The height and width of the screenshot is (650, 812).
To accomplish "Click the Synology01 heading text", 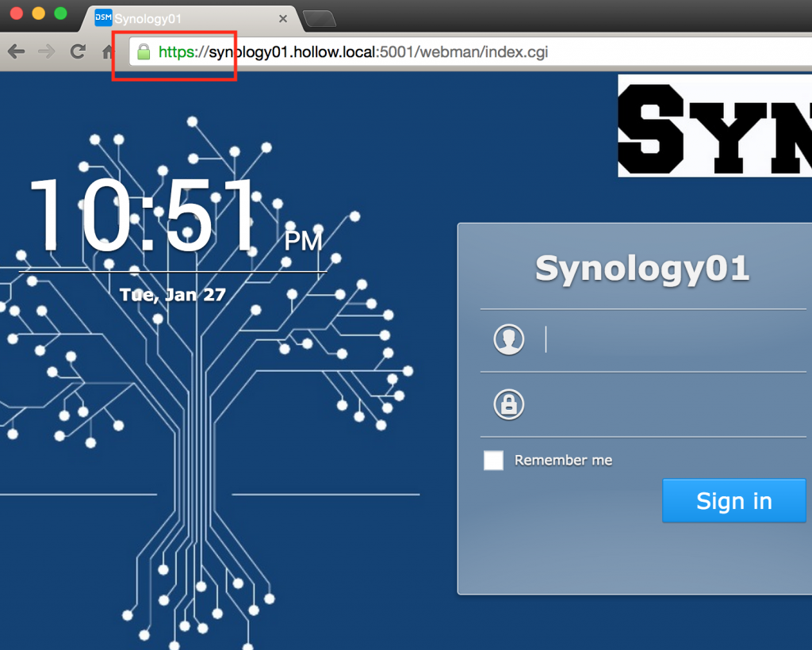I will pyautogui.click(x=642, y=270).
